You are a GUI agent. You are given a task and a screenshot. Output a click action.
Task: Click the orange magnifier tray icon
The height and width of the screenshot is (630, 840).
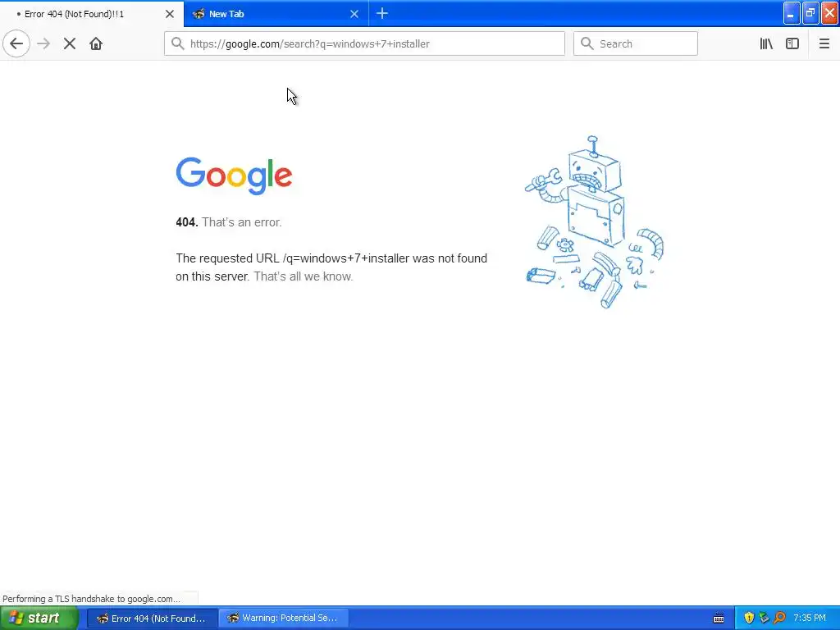click(x=779, y=618)
